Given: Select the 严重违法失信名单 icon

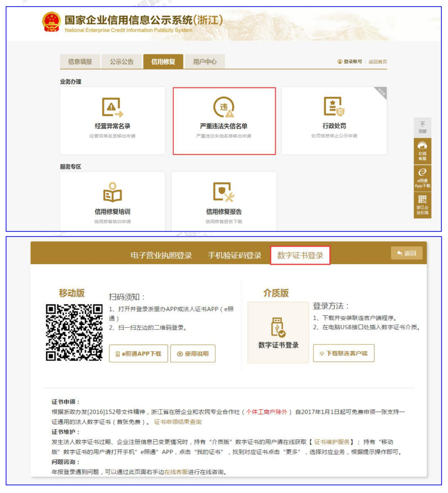Looking at the screenshot, I should click(x=224, y=108).
